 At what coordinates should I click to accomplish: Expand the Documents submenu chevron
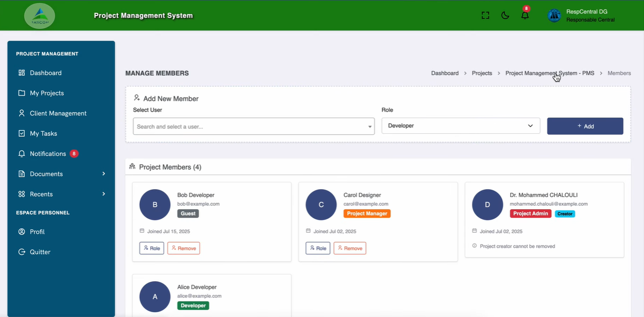[103, 174]
